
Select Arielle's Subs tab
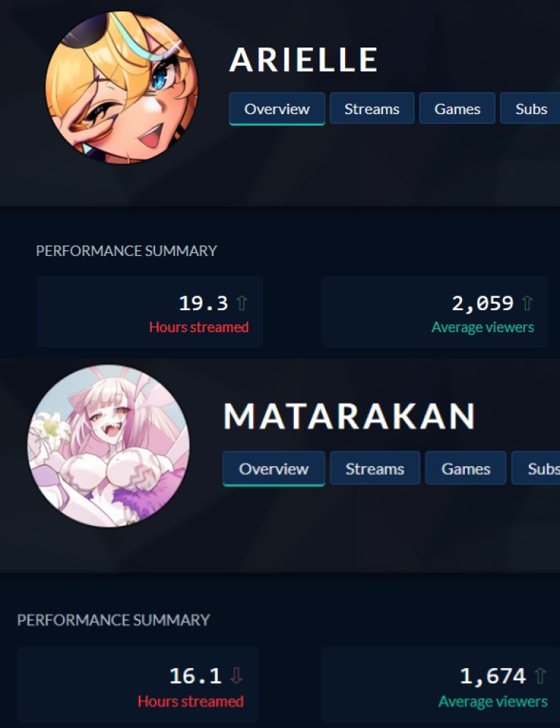point(530,108)
